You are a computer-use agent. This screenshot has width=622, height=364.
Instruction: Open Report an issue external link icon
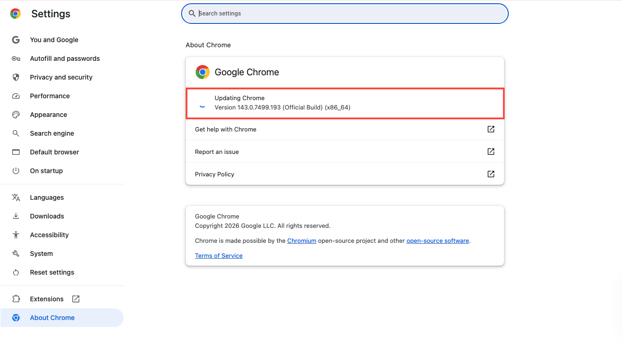[491, 152]
